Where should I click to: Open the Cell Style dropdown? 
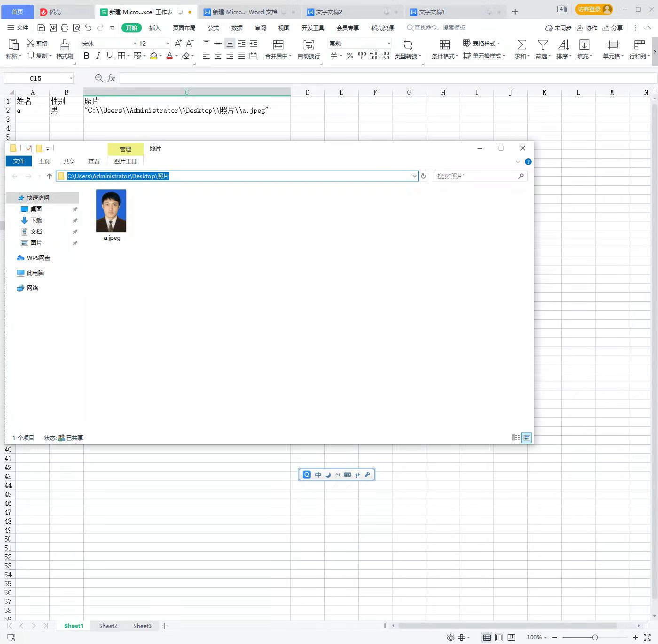click(484, 56)
